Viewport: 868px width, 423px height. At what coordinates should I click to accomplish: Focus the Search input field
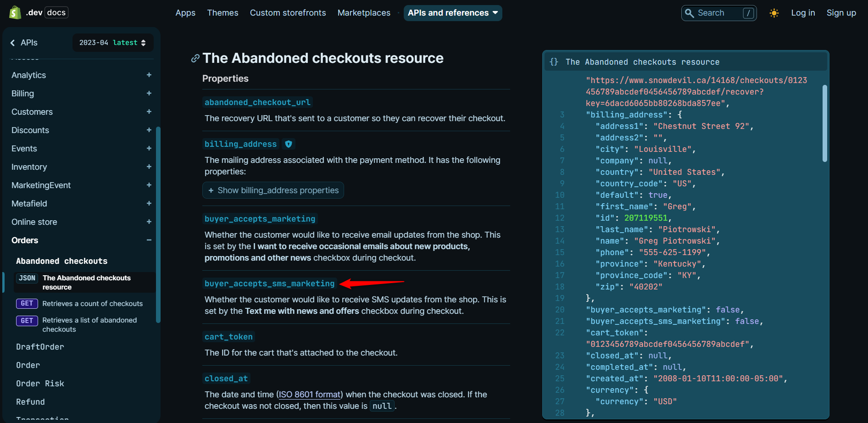pyautogui.click(x=719, y=13)
